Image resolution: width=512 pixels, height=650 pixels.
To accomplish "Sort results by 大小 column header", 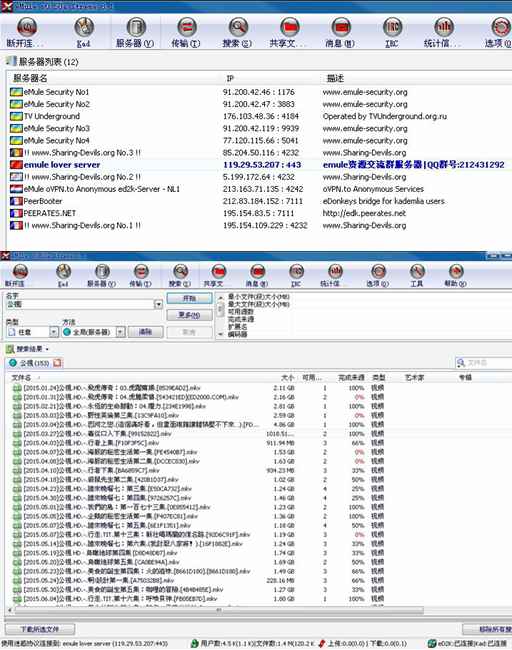I will pos(288,378).
